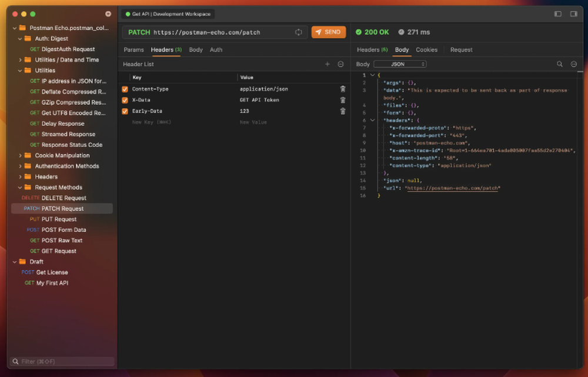Image resolution: width=588 pixels, height=377 pixels.
Task: Add a new header with plus icon
Action: [x=328, y=64]
